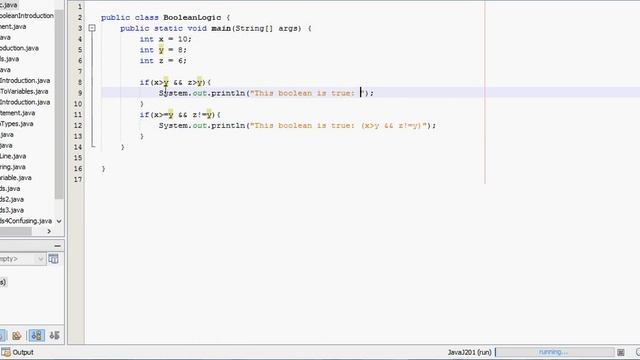Viewport: 640px width, 360px height.
Task: Collapse the main method code fold
Action: [92, 28]
